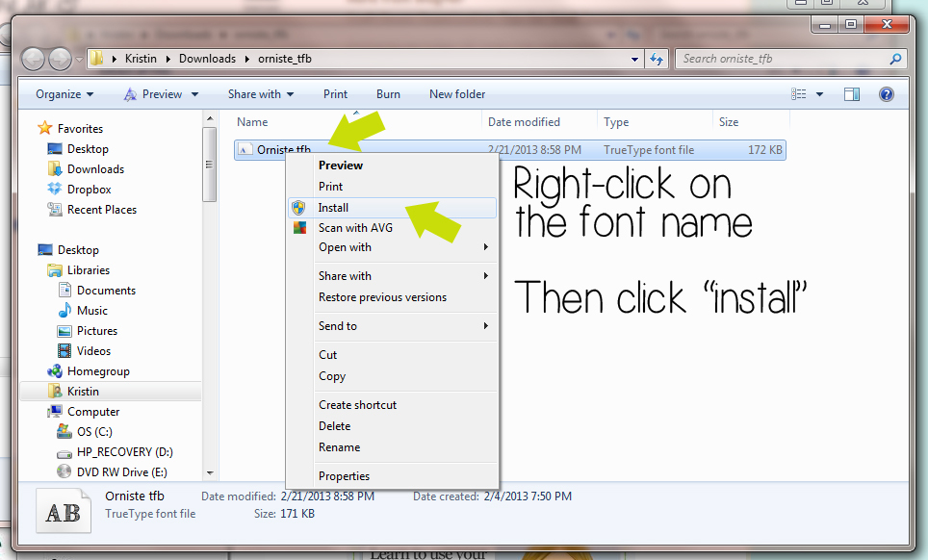Screen dimensions: 928x560
Task: Click the Music note library icon
Action: coord(64,310)
